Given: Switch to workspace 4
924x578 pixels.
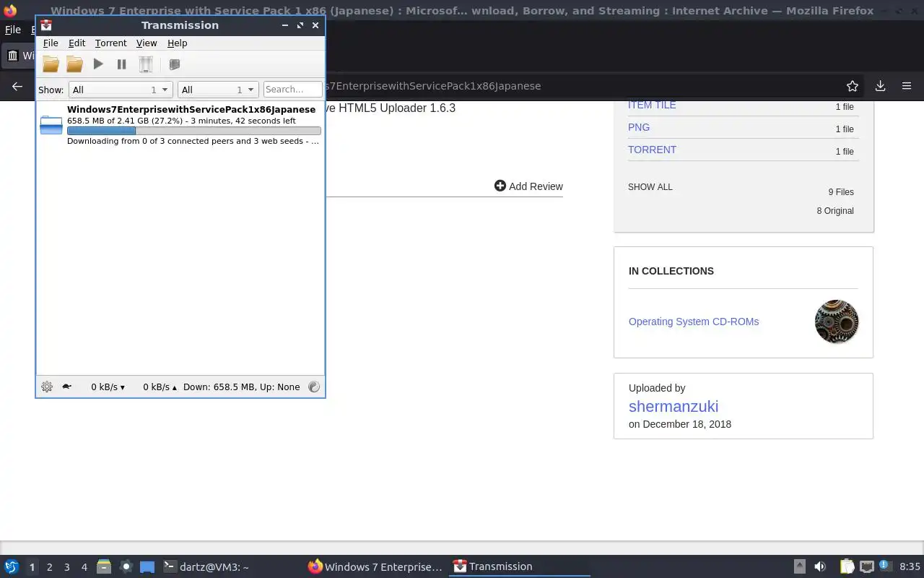Looking at the screenshot, I should [x=84, y=567].
